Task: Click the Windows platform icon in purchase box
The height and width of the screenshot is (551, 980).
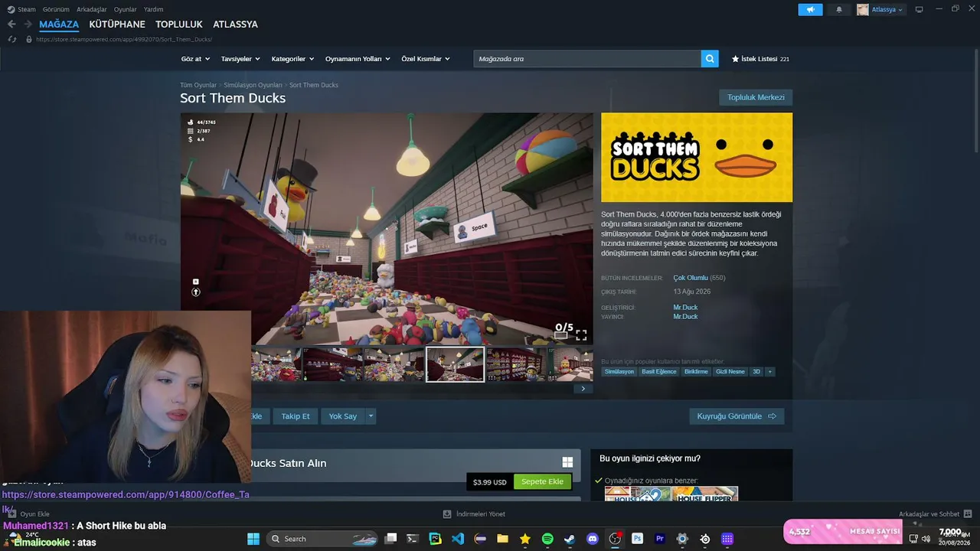Action: point(567,462)
